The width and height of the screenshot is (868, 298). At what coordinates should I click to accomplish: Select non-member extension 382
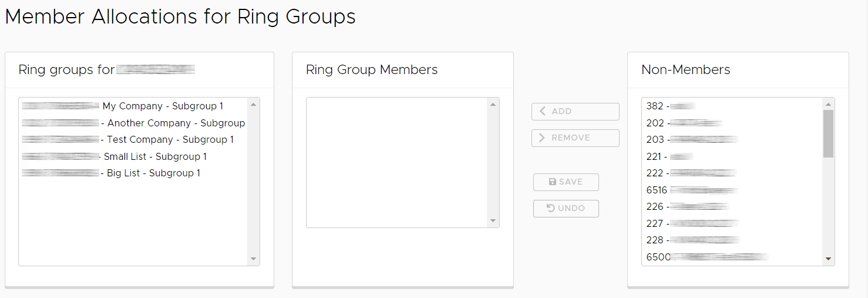point(669,106)
